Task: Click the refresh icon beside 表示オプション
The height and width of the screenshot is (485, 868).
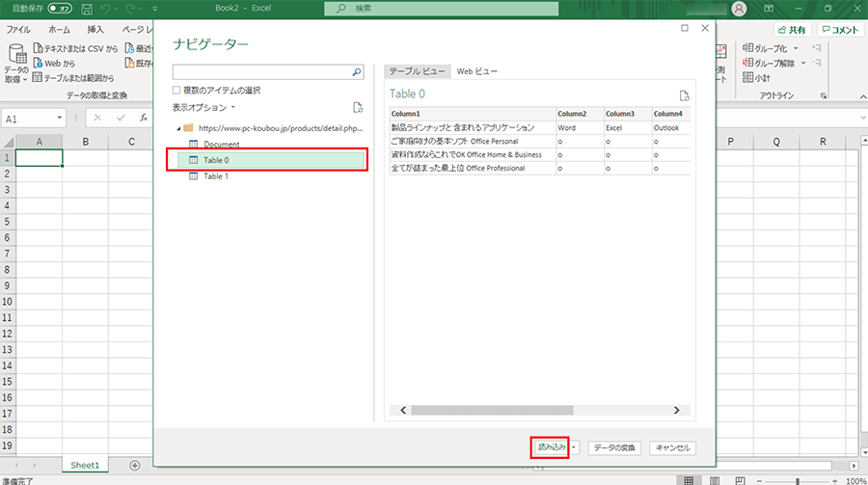Action: pos(358,107)
